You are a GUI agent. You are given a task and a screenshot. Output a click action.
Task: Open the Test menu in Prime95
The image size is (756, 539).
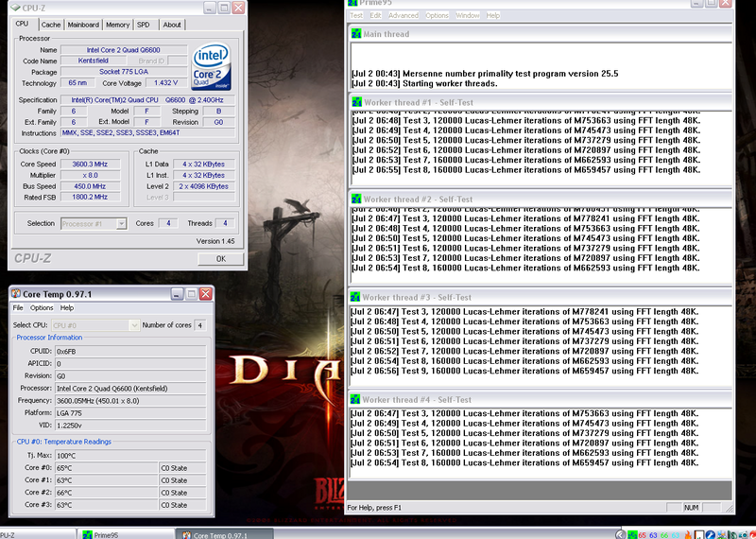coord(356,15)
